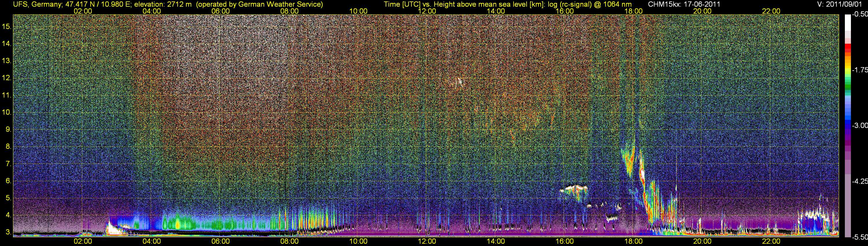This screenshot has height=246, width=868.
Task: Click the 14:00 label on the top time axis
Action: 496,11
